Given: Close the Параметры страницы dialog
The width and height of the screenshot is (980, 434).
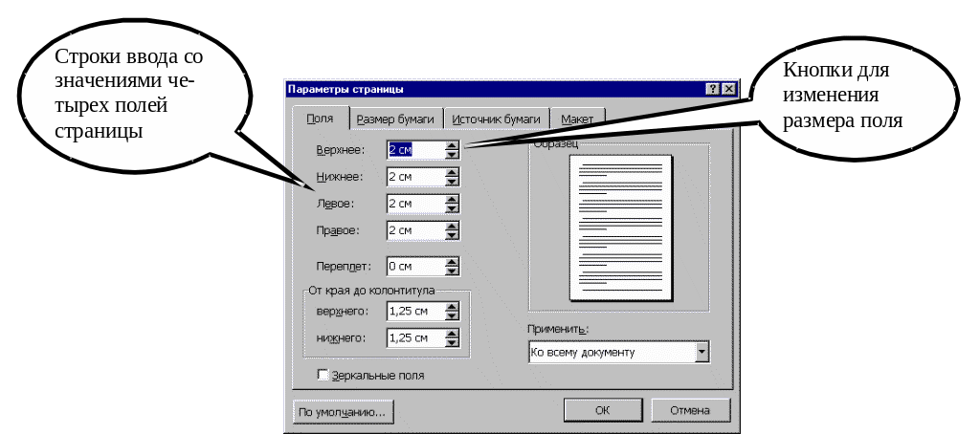Looking at the screenshot, I should [728, 89].
